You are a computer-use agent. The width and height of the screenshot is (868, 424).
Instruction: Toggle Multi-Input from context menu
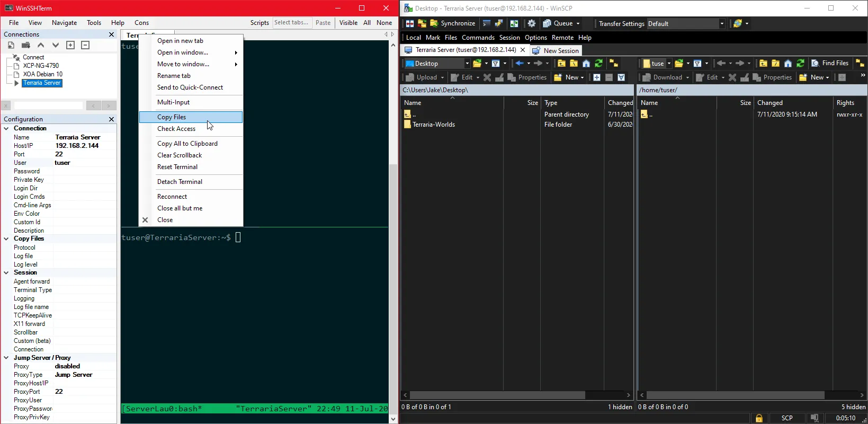coord(191,102)
